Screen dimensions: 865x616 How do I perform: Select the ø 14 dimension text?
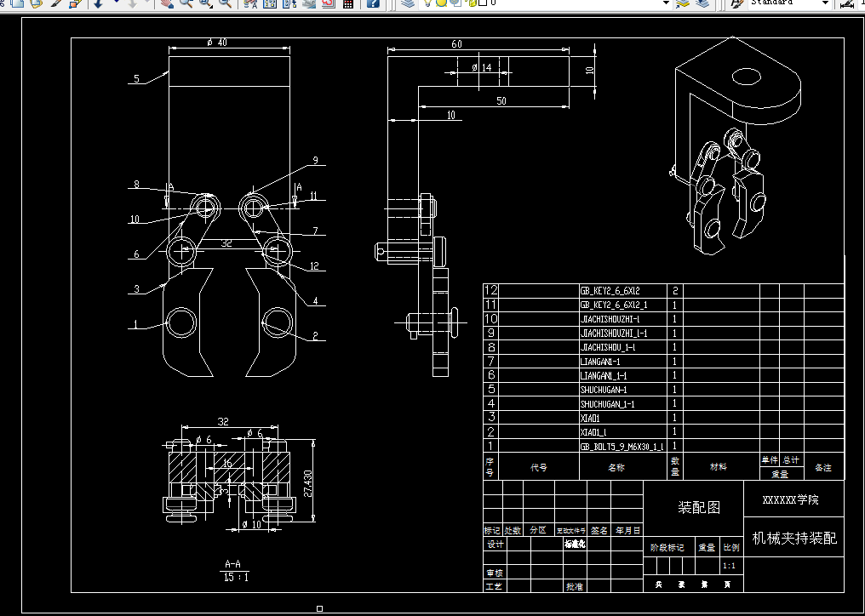(482, 67)
